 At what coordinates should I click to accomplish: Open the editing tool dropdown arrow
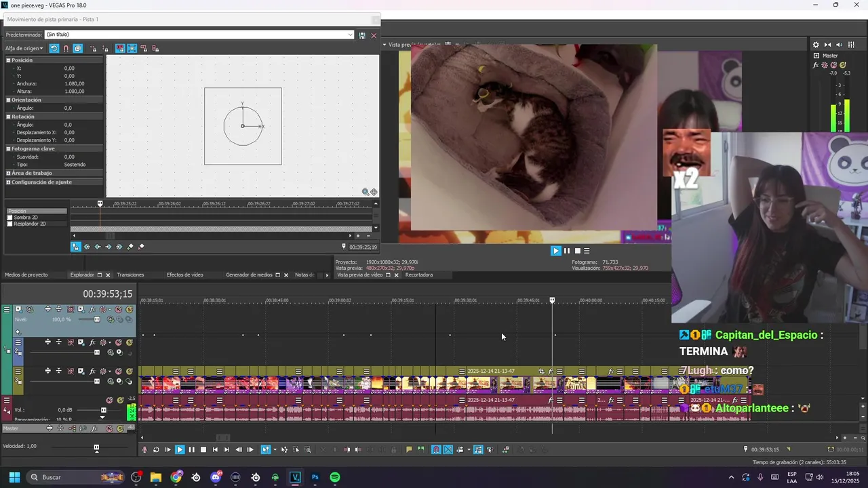(x=275, y=449)
